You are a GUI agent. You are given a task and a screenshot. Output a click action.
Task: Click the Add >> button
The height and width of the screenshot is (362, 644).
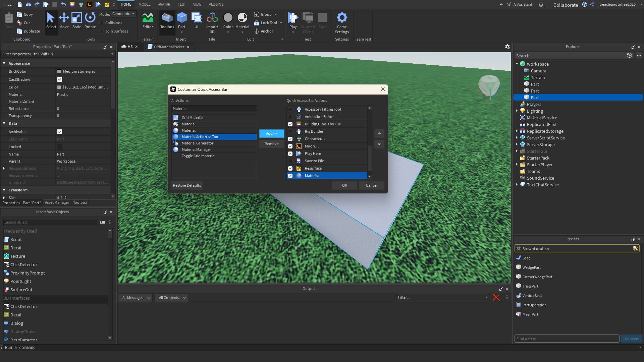tap(271, 133)
